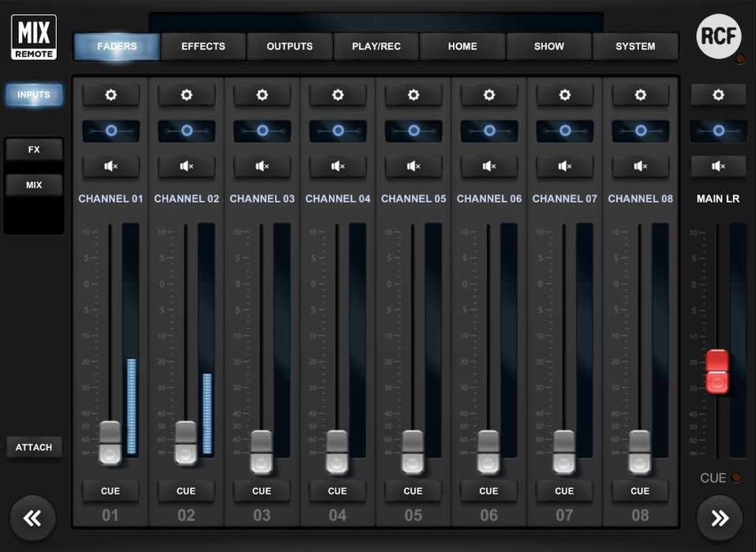The image size is (756, 552).
Task: Toggle CUE on Channel 01
Action: (x=110, y=491)
